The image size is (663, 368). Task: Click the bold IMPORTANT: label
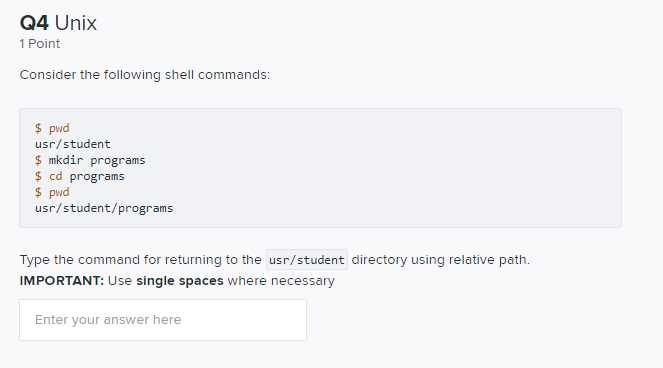point(62,281)
